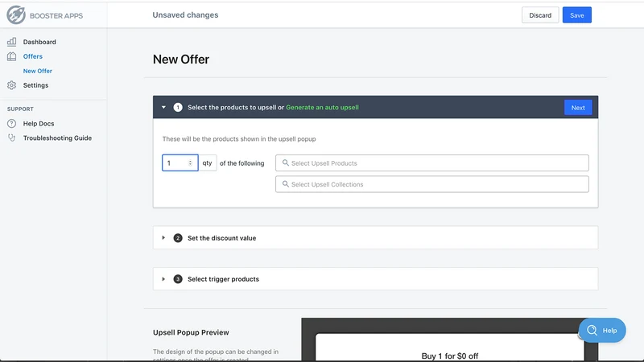Click the 'New Offer' page heading
Screen dimensions: 644x362
coord(181,60)
